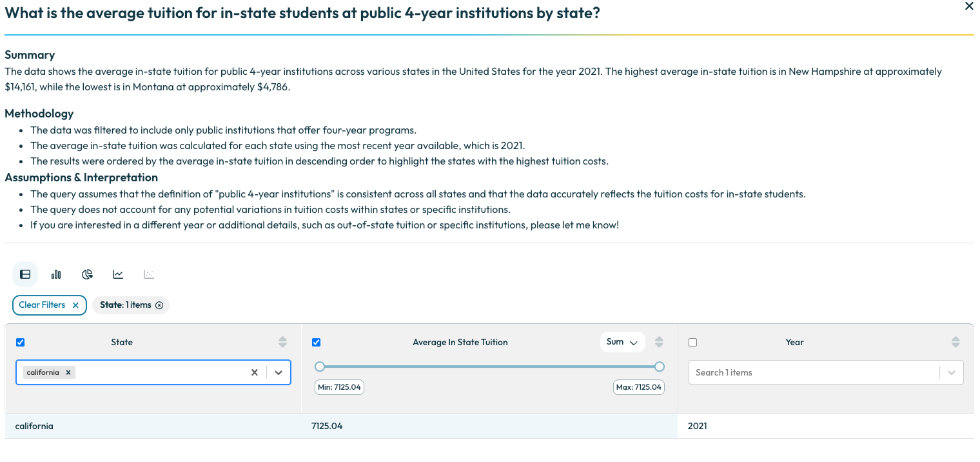Sort by the Year column arrows
Viewport: 980px width, 462px height.
click(955, 342)
